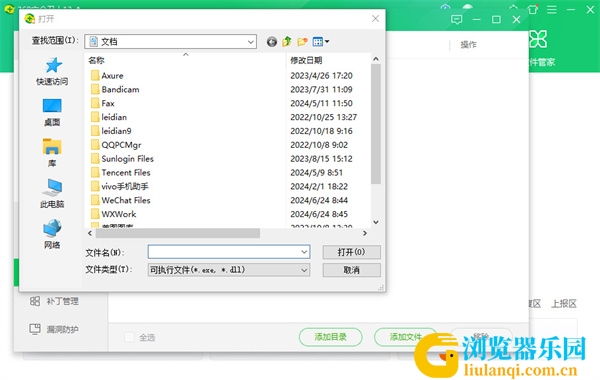Click the horizontal scrollbar of the file list
The image size is (600, 380).
(x=227, y=233)
